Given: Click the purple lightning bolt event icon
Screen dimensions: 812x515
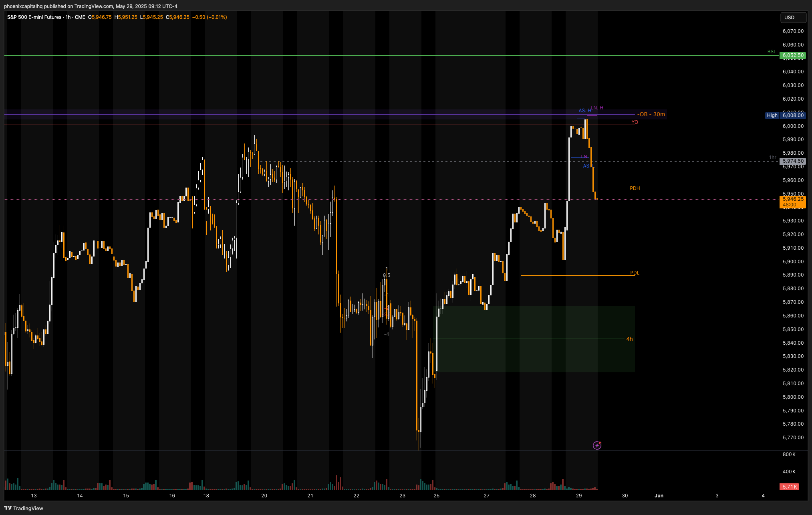Looking at the screenshot, I should [x=597, y=445].
